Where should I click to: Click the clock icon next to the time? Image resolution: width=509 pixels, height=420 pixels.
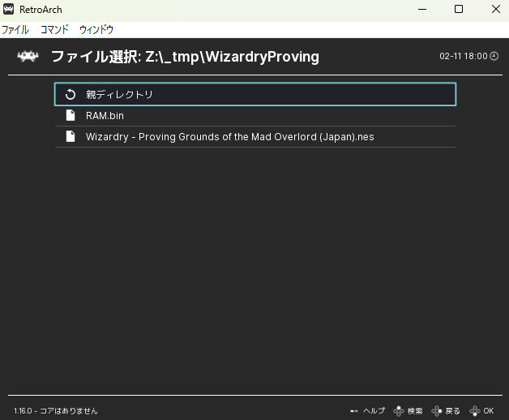tap(494, 56)
